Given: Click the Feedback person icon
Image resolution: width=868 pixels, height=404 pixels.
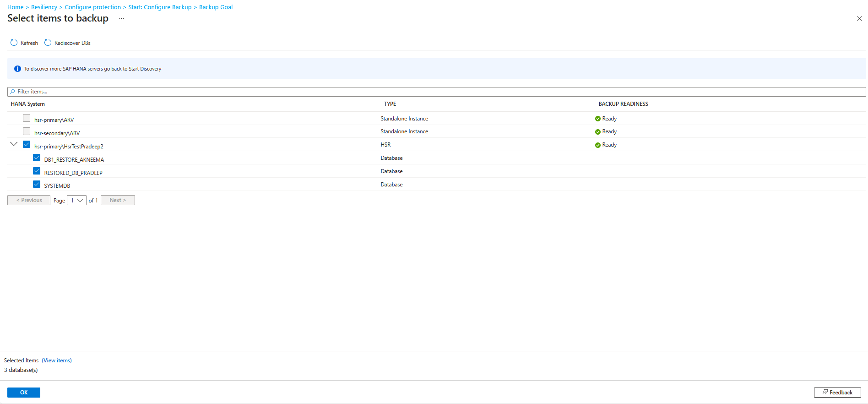Looking at the screenshot, I should 825,392.
